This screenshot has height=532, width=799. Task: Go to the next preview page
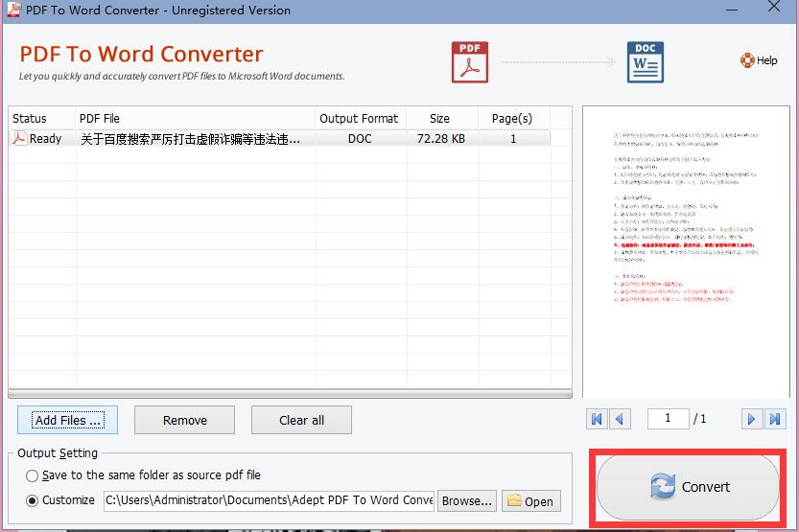(752, 419)
